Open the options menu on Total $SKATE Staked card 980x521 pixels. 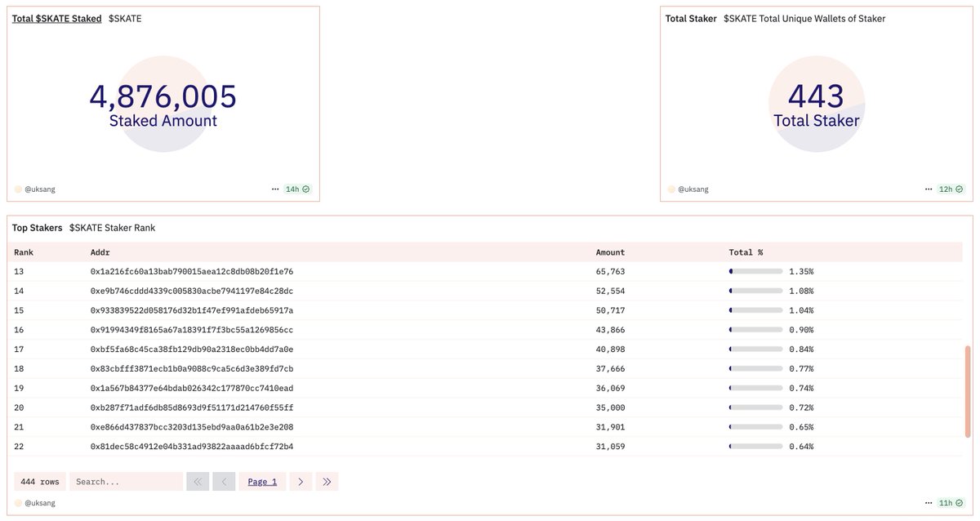(275, 189)
